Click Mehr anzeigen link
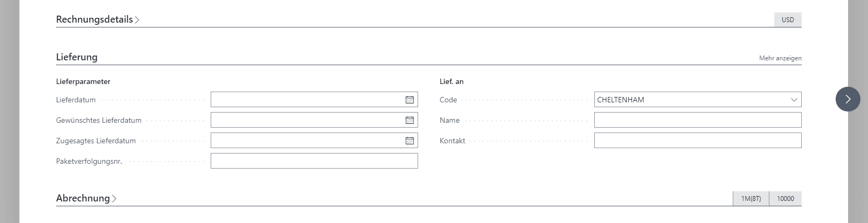The image size is (868, 223). pyautogui.click(x=780, y=58)
